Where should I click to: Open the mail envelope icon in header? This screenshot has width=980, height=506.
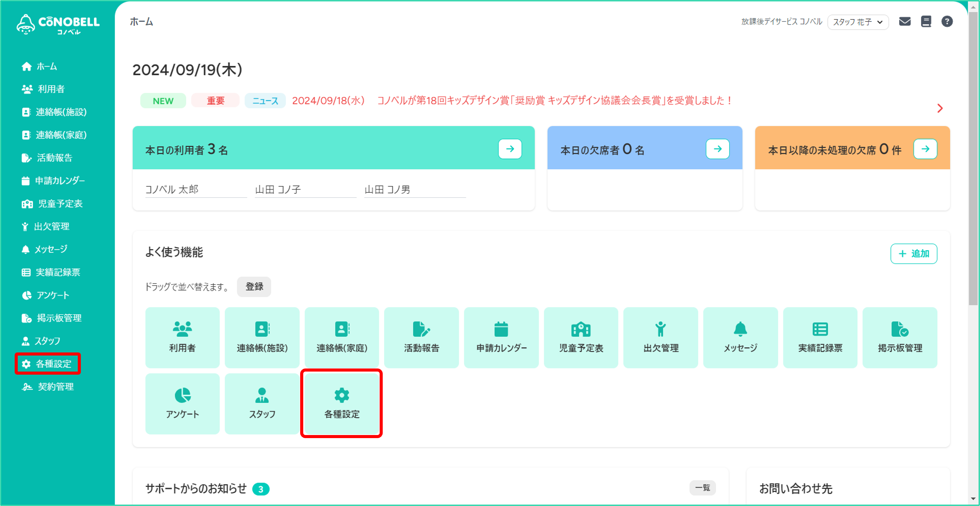point(905,22)
